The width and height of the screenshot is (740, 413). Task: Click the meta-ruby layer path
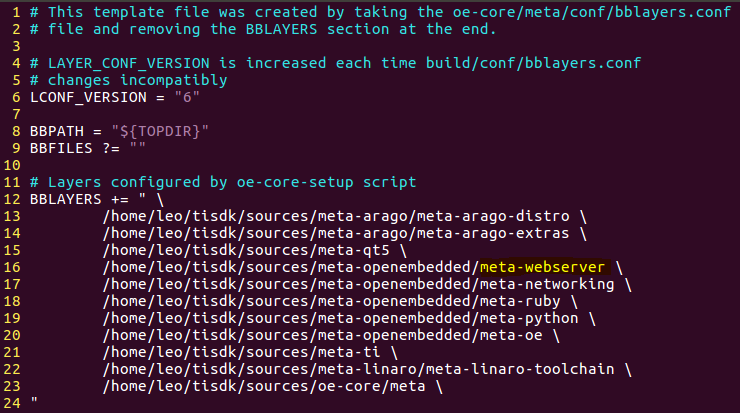(x=332, y=301)
